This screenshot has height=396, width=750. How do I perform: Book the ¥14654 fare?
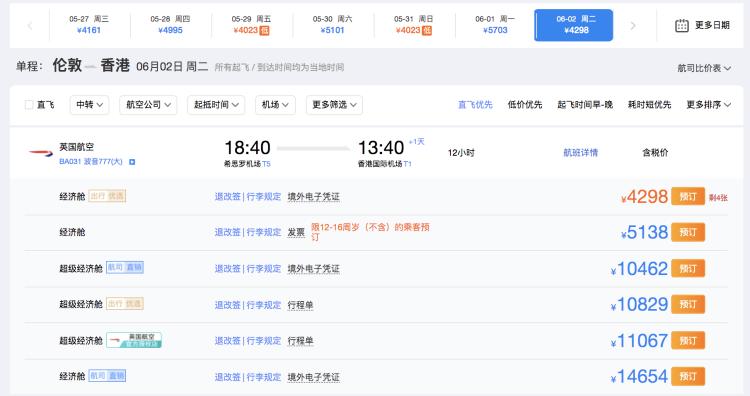pos(688,376)
